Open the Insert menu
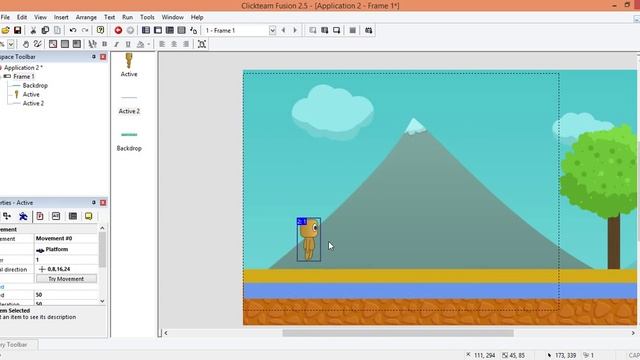Image resolution: width=640 pixels, height=360 pixels. point(61,17)
